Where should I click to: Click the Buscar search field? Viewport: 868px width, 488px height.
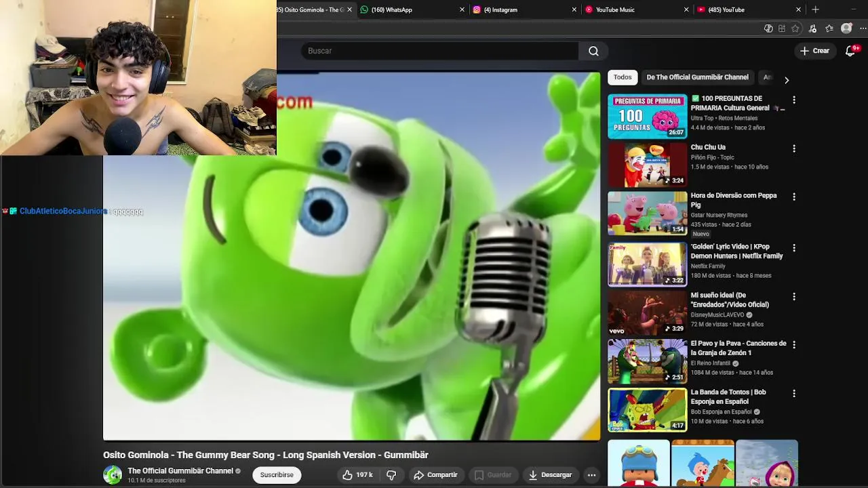point(439,51)
